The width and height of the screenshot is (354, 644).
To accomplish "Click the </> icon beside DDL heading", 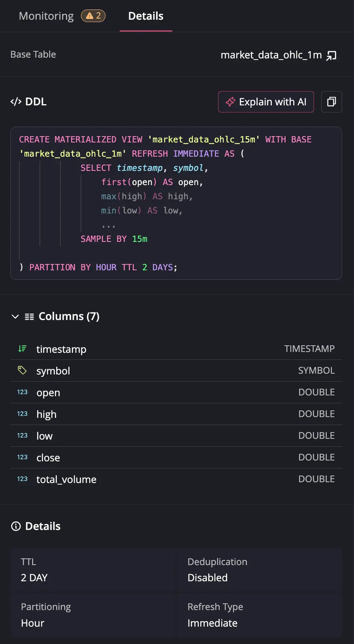I will coord(16,101).
